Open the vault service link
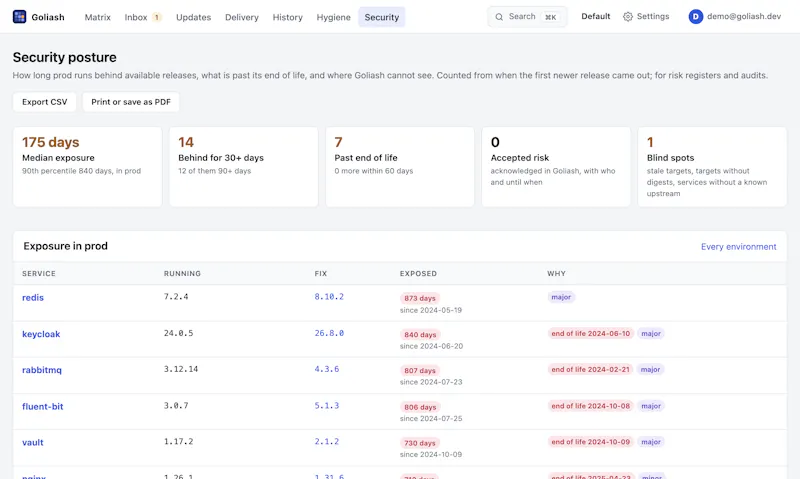The height and width of the screenshot is (479, 800). (33, 442)
